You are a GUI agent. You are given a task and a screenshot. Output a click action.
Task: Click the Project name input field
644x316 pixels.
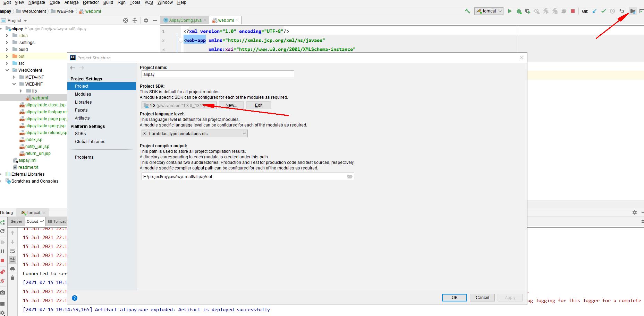pos(218,74)
